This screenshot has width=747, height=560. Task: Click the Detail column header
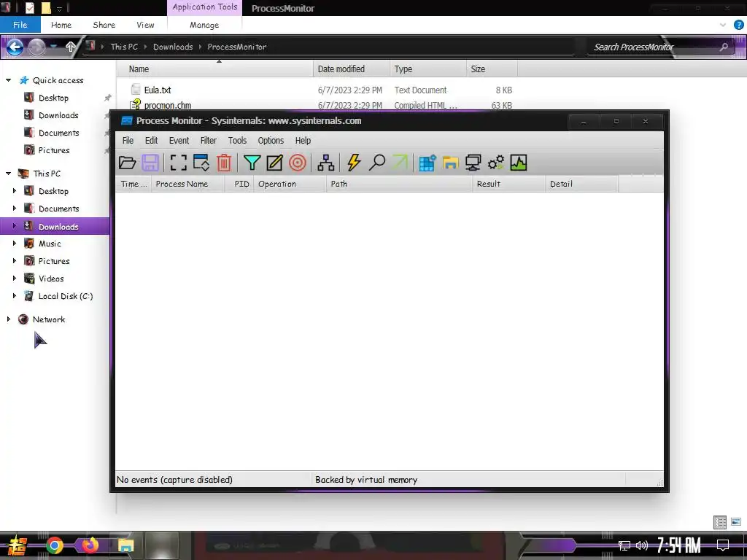[x=581, y=184]
